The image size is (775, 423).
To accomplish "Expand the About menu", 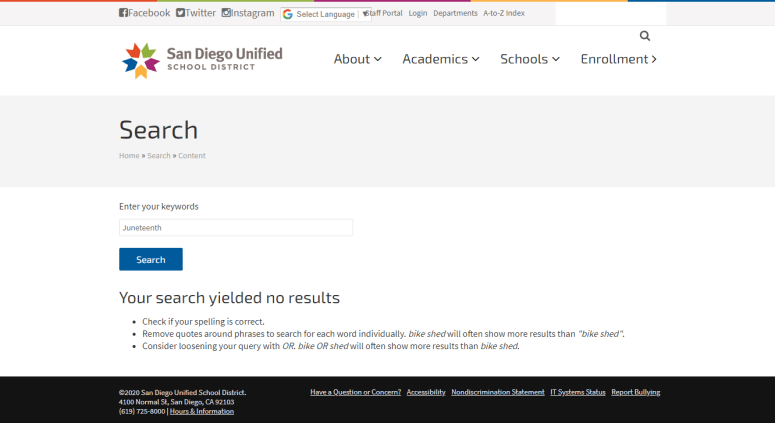I will coord(357,59).
